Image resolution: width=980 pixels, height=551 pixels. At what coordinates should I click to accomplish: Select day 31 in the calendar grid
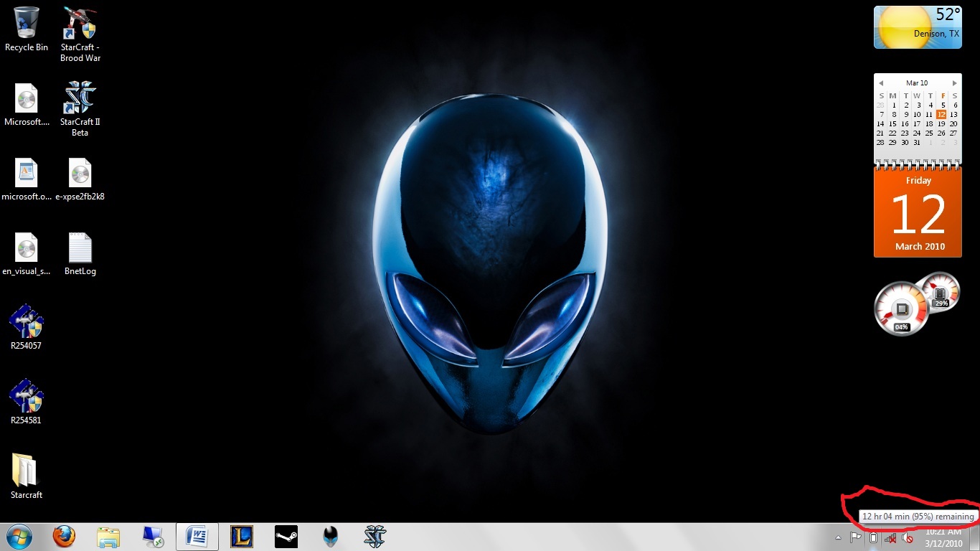pyautogui.click(x=917, y=142)
